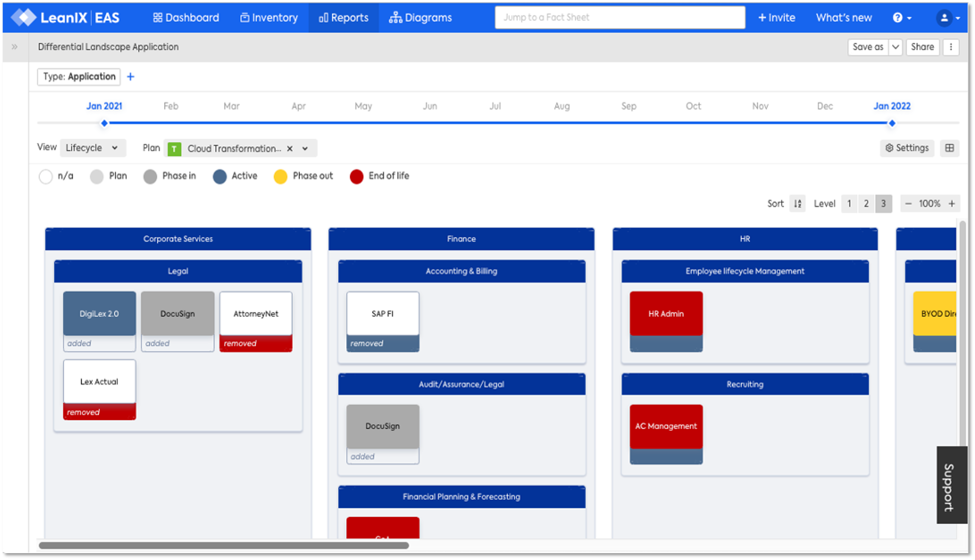Click the LeanIX EAS logo
The image size is (975, 560).
(65, 18)
